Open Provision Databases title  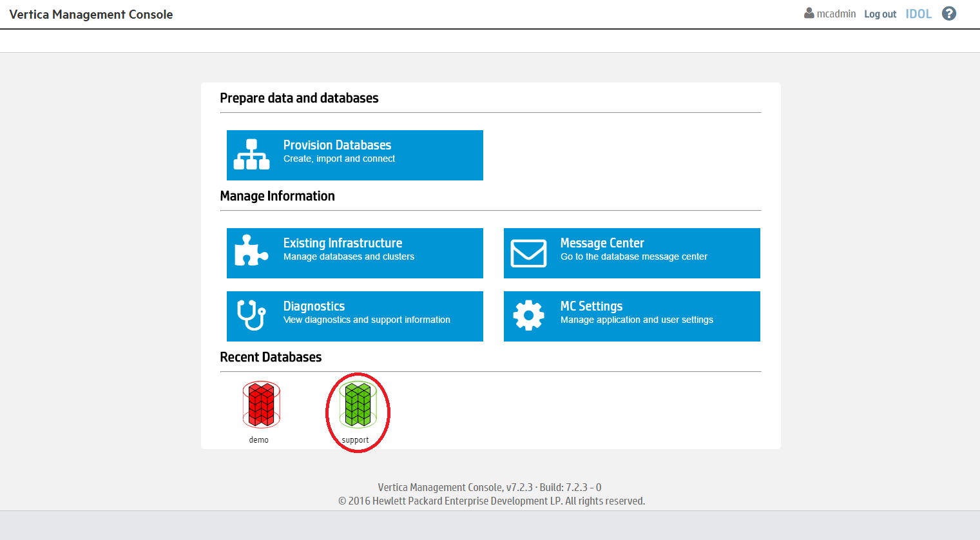point(337,145)
